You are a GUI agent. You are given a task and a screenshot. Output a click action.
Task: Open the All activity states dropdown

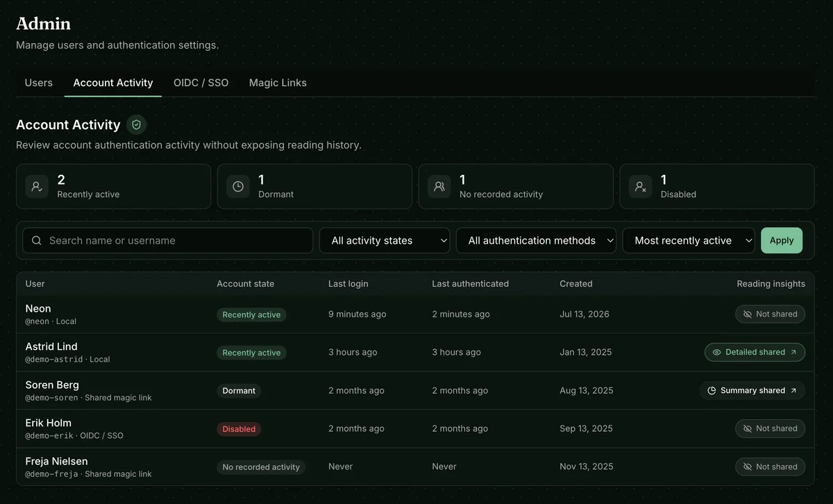385,240
